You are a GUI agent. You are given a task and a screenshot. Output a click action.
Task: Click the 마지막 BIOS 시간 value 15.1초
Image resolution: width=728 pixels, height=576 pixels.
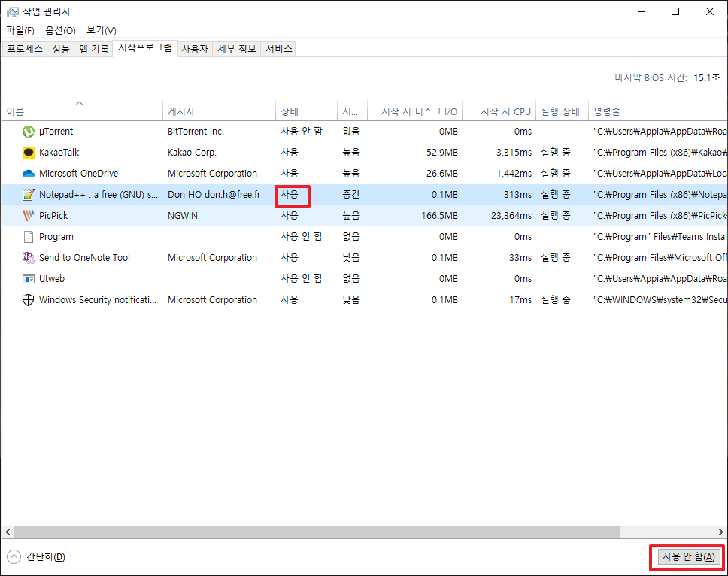pos(707,77)
